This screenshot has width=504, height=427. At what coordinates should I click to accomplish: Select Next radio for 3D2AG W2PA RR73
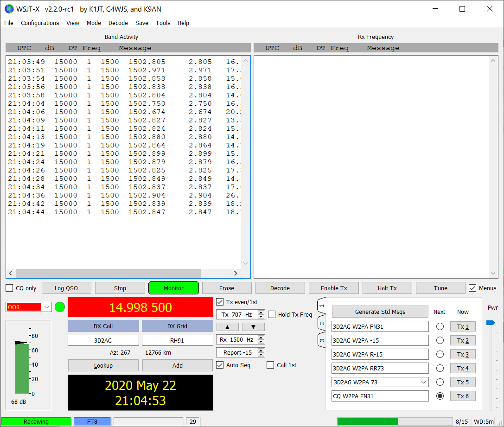point(440,368)
